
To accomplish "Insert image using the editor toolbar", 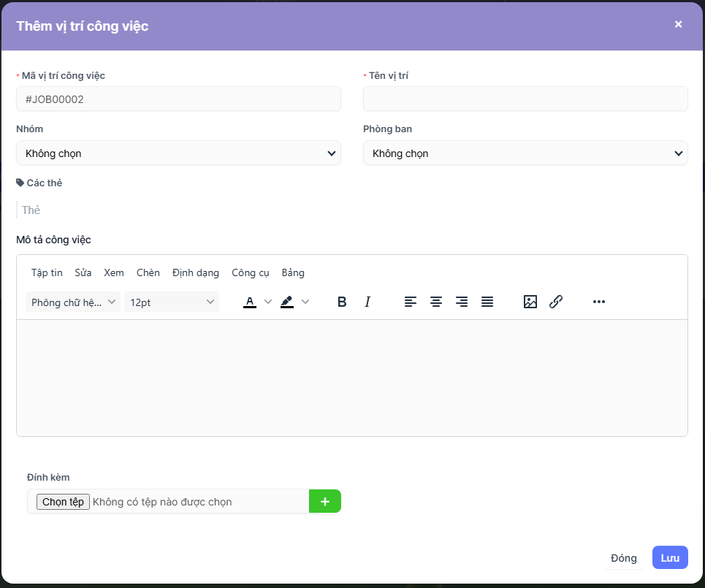I will (530, 302).
